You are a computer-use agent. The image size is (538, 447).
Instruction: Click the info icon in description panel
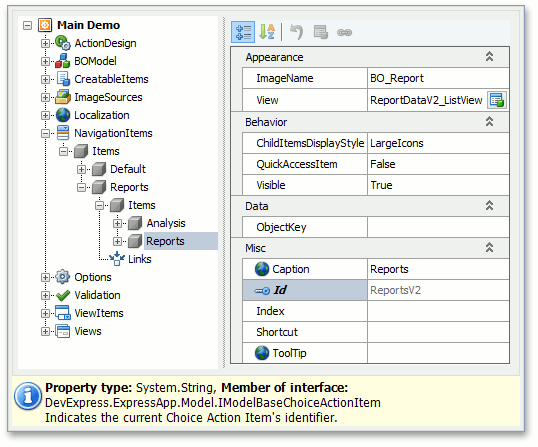coord(28,397)
